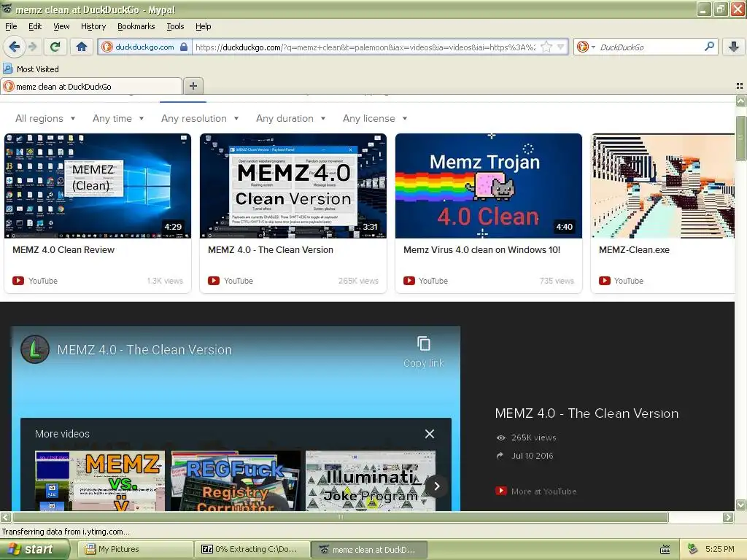The height and width of the screenshot is (560, 747).
Task: Open the Windows Start menu
Action: pyautogui.click(x=35, y=549)
